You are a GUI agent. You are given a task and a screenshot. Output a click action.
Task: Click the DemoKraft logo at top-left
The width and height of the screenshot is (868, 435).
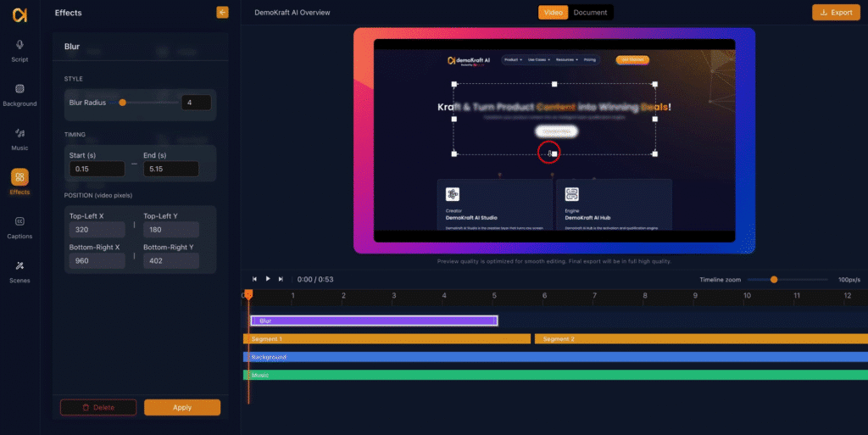click(x=19, y=14)
